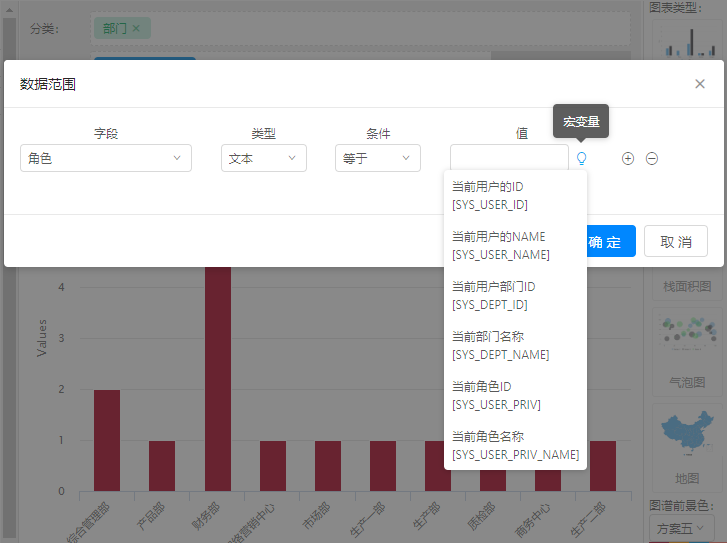Choose 当前角色名称 [SYS_USER_PRIV_NAME] option
Image resolution: width=727 pixels, height=543 pixels.
pos(515,446)
